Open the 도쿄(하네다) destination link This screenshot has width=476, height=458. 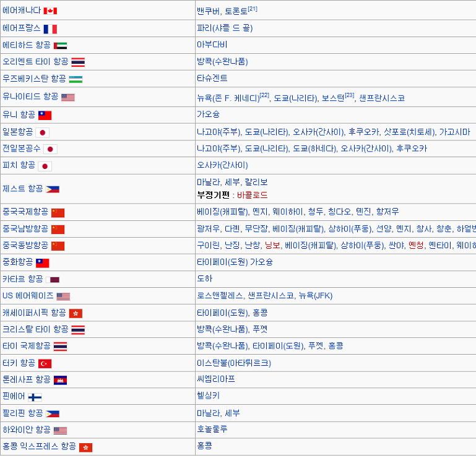click(314, 149)
